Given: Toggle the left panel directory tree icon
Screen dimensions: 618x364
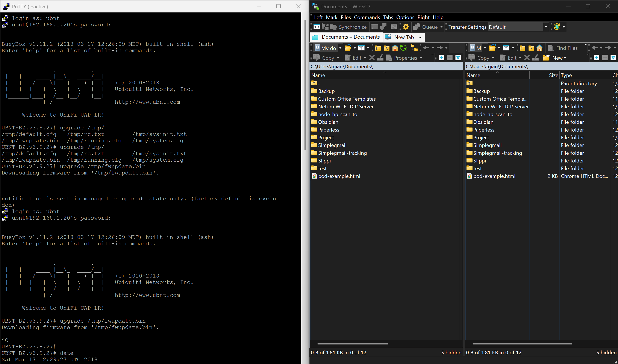Looking at the screenshot, I should [414, 48].
